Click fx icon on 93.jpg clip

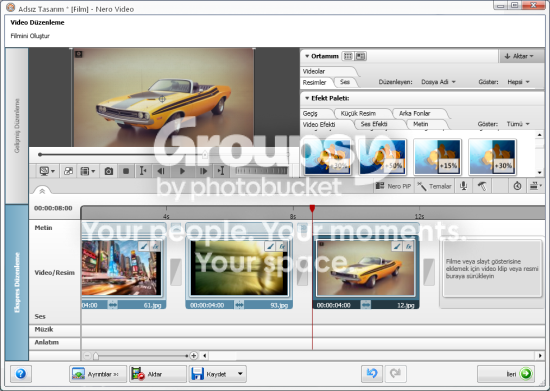pyautogui.click(x=282, y=246)
